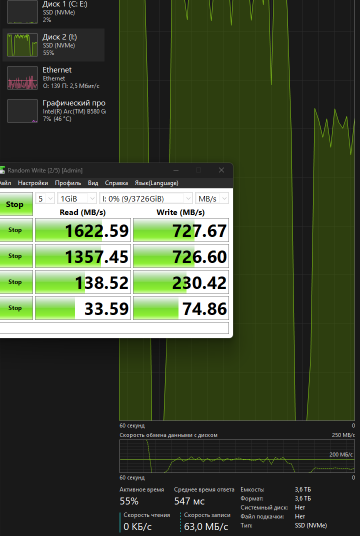Open the Справка menu
This screenshot has width=360, height=536.
click(x=116, y=183)
